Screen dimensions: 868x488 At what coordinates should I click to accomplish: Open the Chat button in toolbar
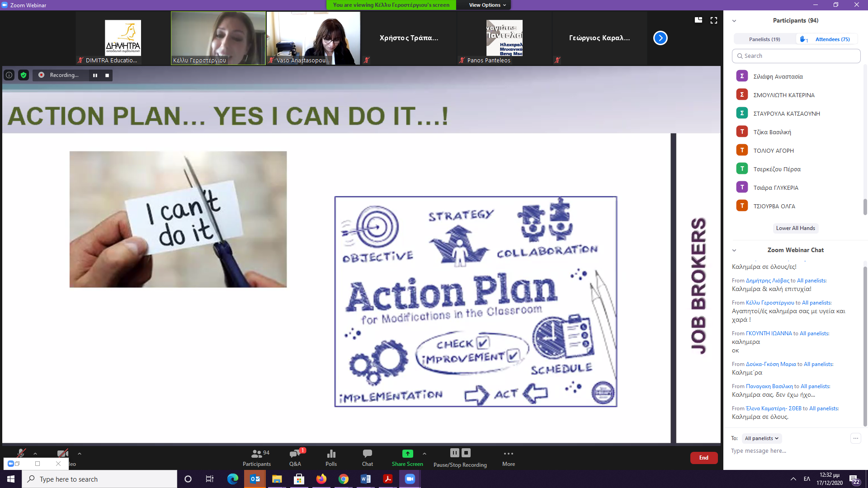click(x=368, y=457)
